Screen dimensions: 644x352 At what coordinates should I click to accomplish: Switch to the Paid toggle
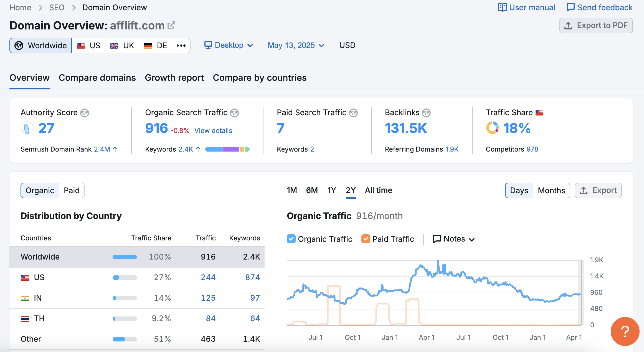pyautogui.click(x=72, y=190)
